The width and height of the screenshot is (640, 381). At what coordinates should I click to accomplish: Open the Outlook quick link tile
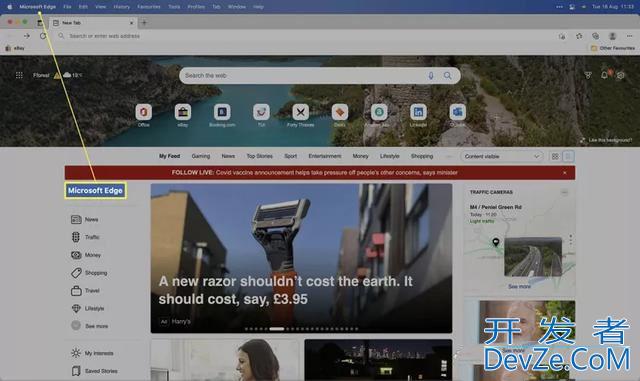458,112
